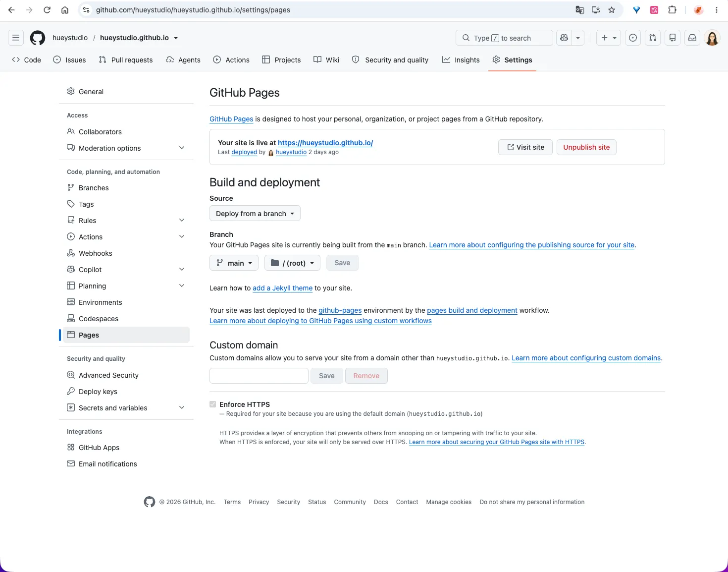
Task: Click the Remove custom domain button
Action: 366,376
